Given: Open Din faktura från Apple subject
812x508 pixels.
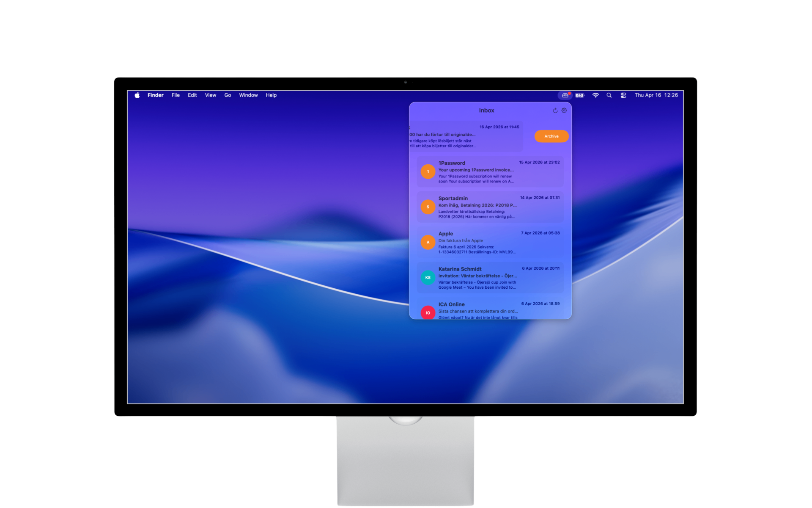Looking at the screenshot, I should 461,240.
